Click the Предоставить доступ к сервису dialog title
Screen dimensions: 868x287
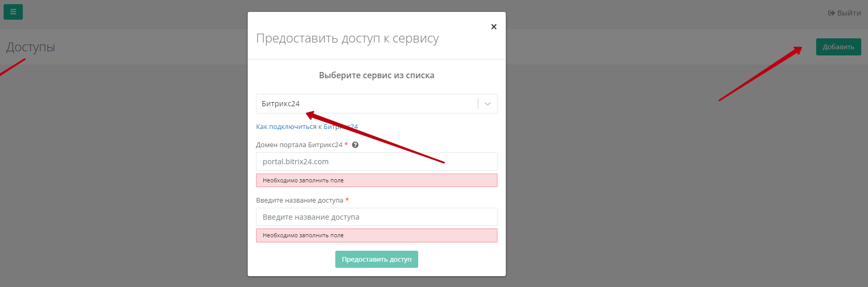(x=347, y=38)
